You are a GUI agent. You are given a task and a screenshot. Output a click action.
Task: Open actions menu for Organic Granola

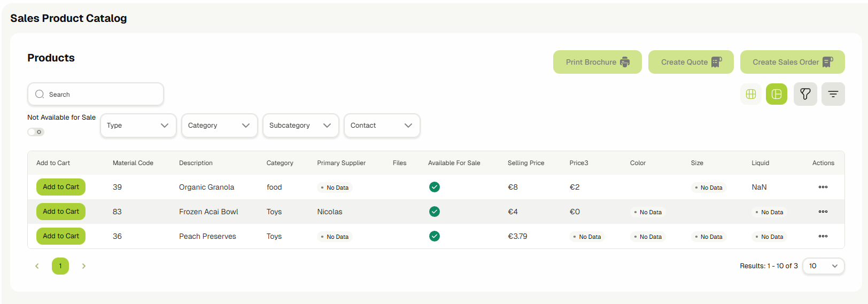823,187
